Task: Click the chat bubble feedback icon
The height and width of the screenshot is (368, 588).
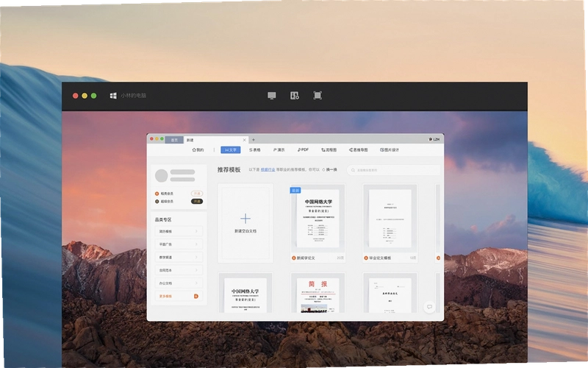Action: (429, 307)
